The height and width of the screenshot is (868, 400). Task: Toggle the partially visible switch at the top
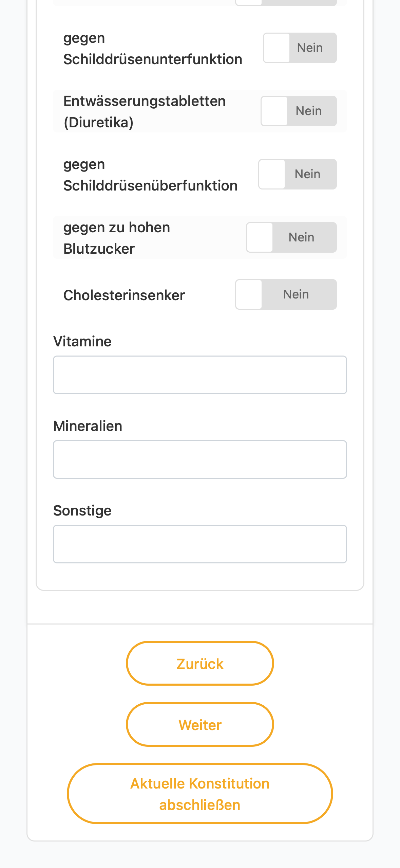[x=286, y=3]
